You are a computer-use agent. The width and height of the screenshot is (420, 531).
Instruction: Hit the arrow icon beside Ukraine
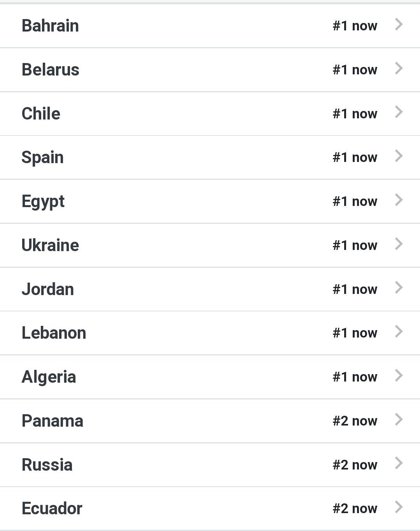coord(399,244)
